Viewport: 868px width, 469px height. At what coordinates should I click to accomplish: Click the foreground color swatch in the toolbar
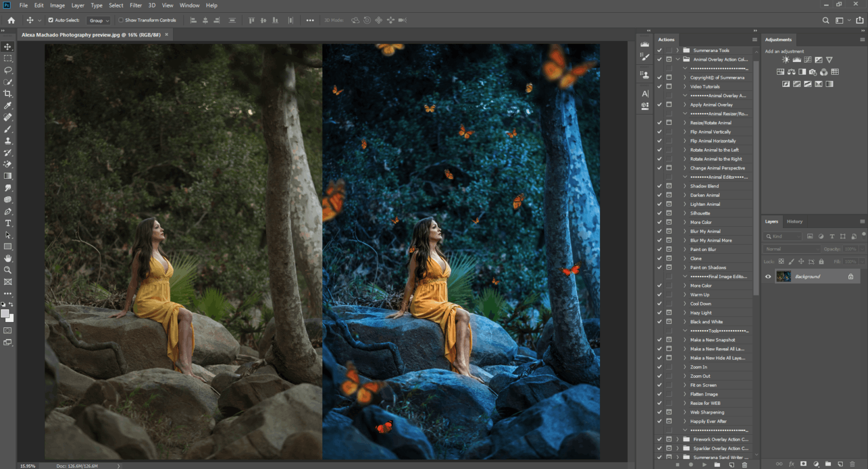[6, 313]
